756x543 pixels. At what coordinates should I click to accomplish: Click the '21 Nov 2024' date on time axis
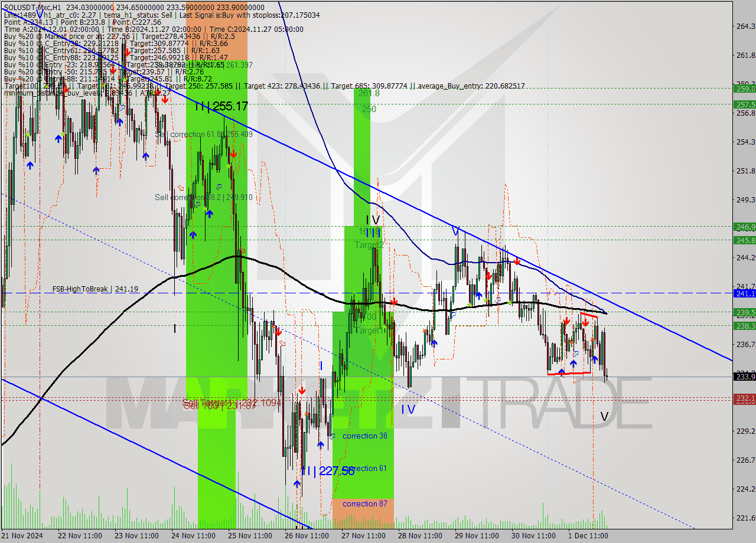[22, 536]
